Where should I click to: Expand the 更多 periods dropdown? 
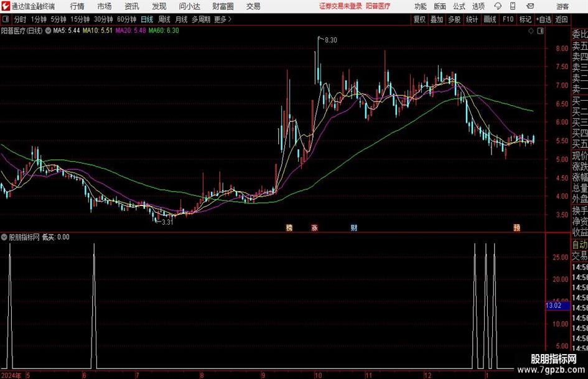223,19
